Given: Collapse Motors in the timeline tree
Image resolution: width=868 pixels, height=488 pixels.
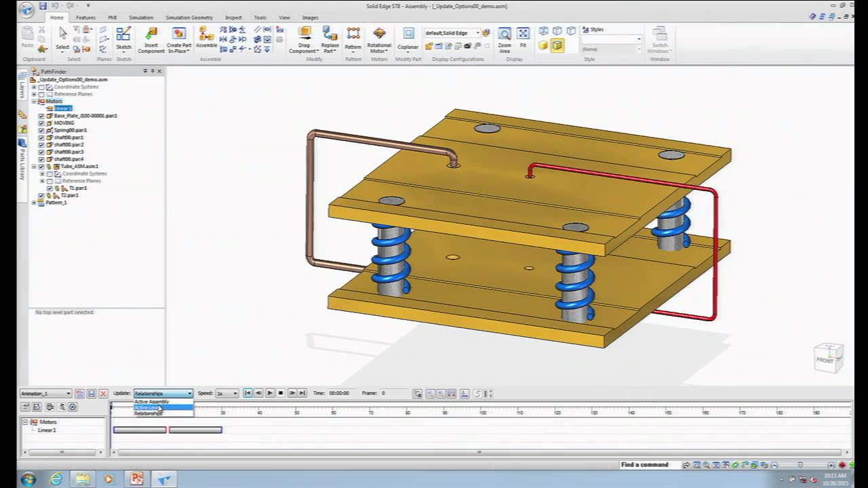Looking at the screenshot, I should (26, 422).
